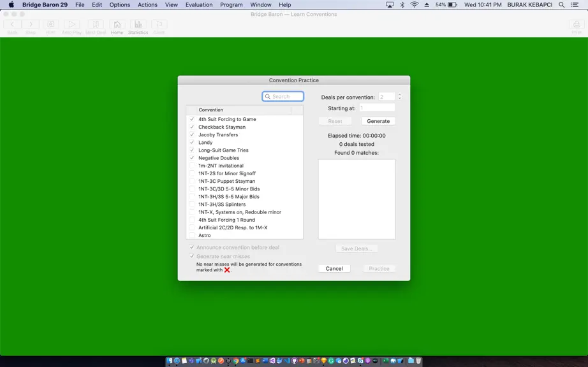Go to Home via toolbar icon
The image size is (588, 367).
click(x=117, y=24)
